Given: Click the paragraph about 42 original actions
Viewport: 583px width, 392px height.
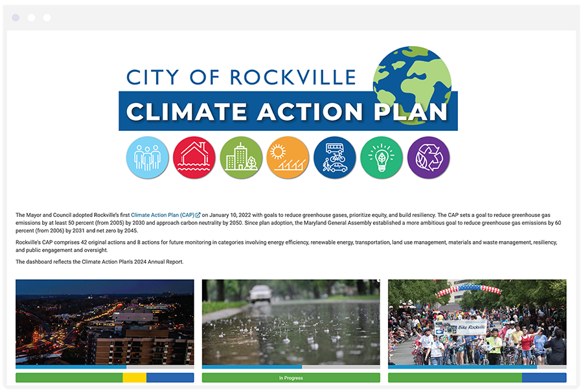Looking at the screenshot, I should coord(286,246).
